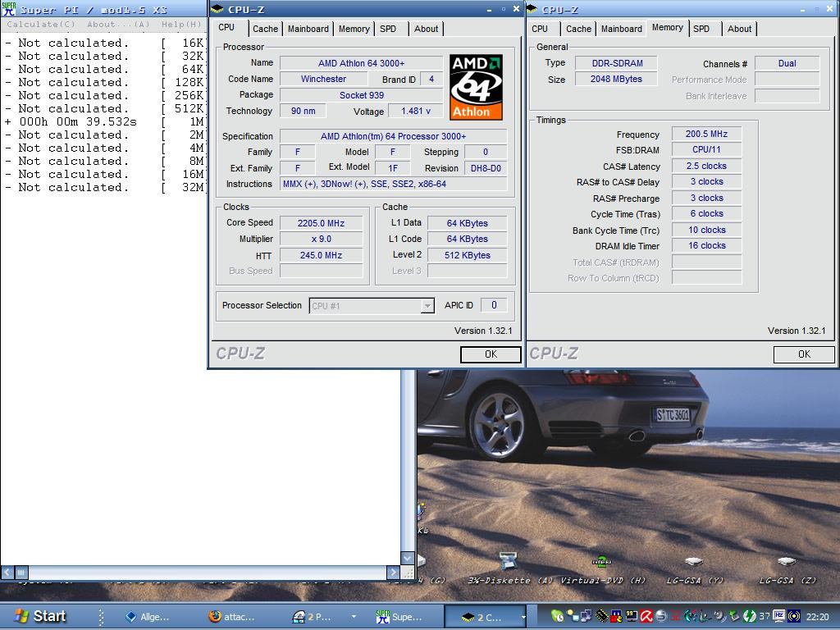Click the Code Name Winchester field
The height and width of the screenshot is (630, 840).
tap(323, 79)
